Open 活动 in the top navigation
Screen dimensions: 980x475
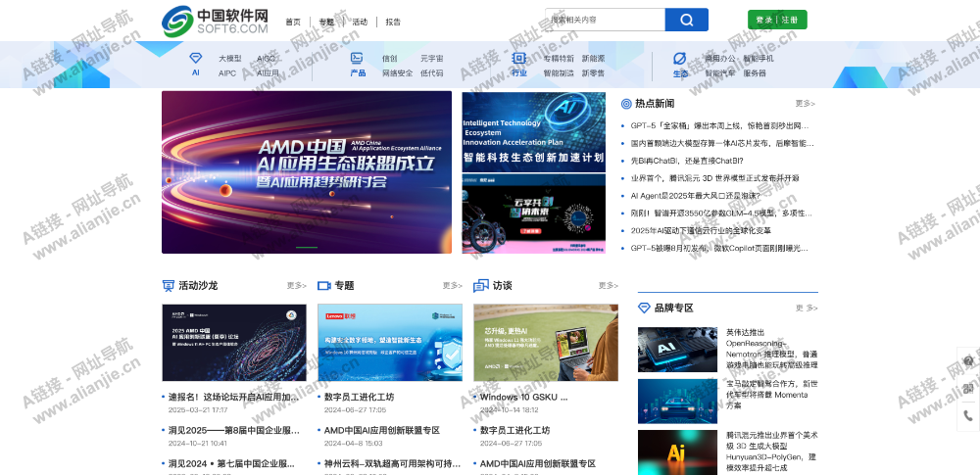(360, 22)
